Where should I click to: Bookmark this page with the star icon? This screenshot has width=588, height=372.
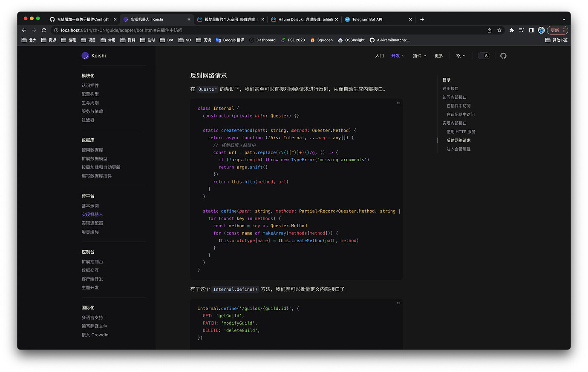[499, 30]
